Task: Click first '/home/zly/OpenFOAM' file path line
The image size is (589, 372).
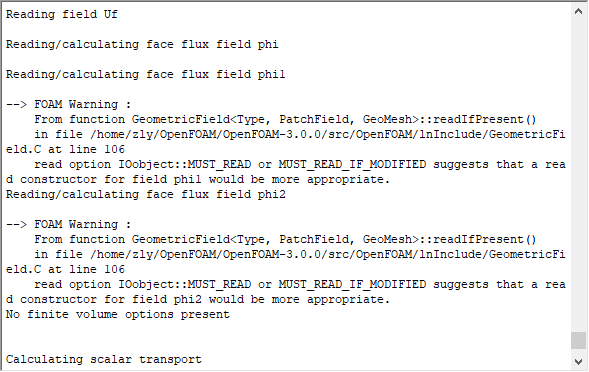Action: pyautogui.click(x=299, y=135)
